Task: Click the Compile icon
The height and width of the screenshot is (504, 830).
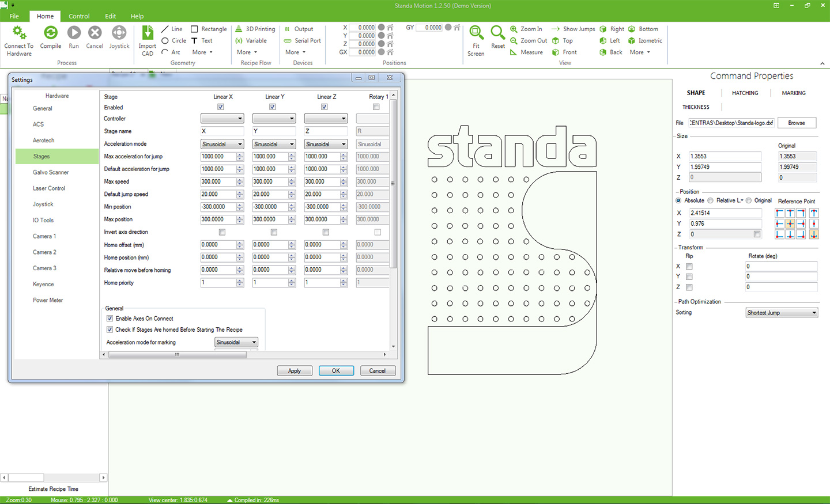Action: click(51, 33)
